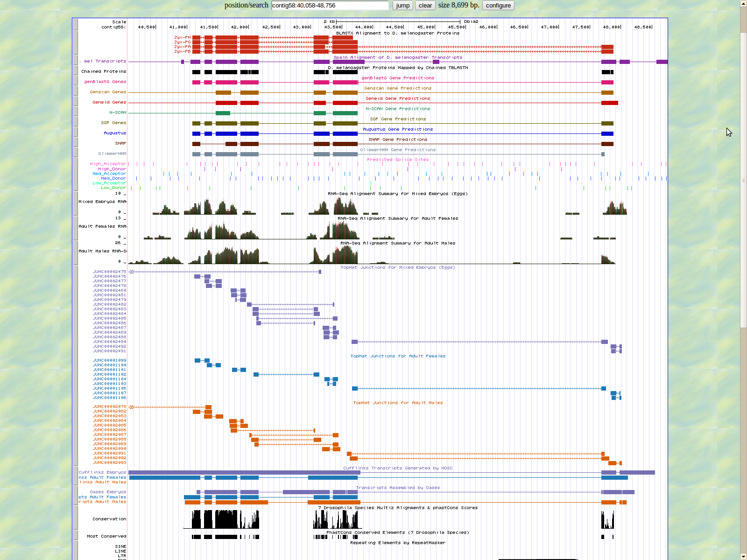Click the LINE repeat class label

point(120,551)
